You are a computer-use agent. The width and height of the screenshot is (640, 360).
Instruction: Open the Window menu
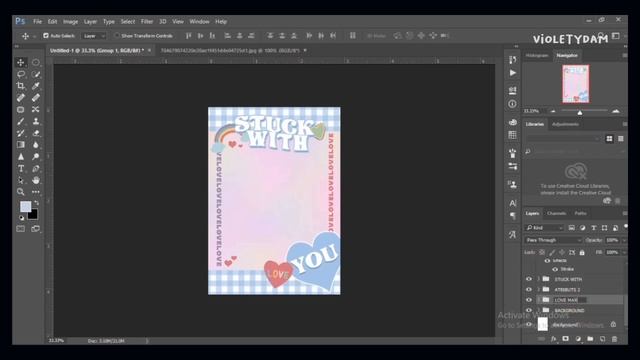pyautogui.click(x=199, y=22)
